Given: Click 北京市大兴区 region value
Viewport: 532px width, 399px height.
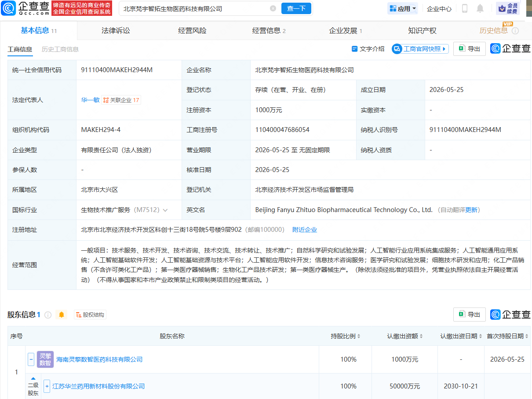Looking at the screenshot, I should 99,190.
